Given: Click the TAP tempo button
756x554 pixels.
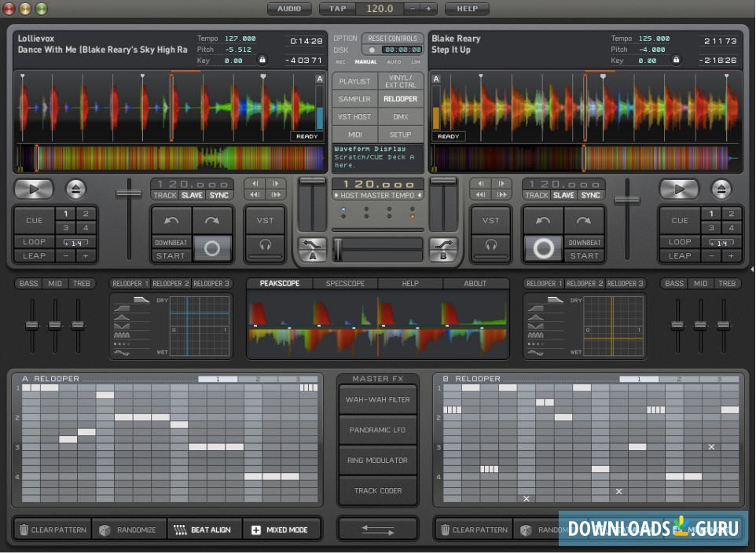Looking at the screenshot, I should pos(337,9).
